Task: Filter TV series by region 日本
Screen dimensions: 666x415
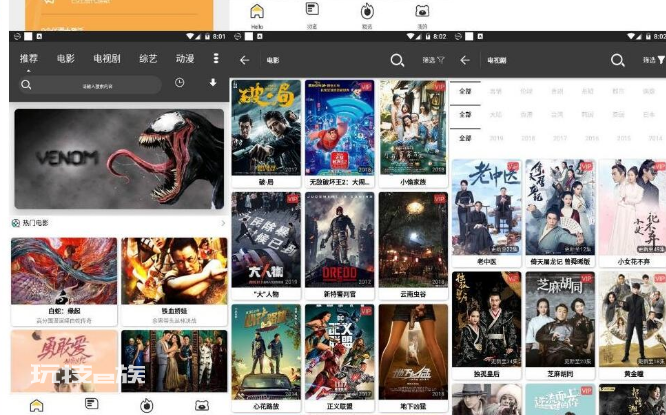Action: (649, 115)
